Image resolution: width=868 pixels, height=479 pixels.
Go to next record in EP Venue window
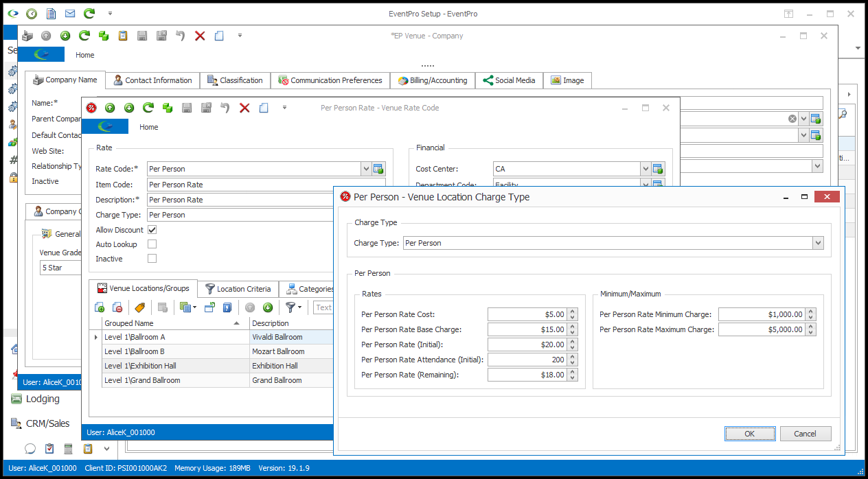click(x=65, y=36)
